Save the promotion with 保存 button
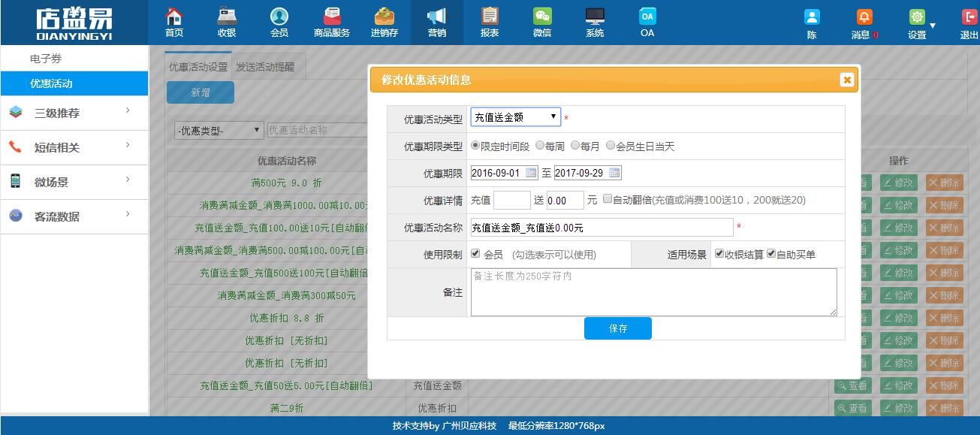Image resolution: width=980 pixels, height=435 pixels. pos(618,328)
